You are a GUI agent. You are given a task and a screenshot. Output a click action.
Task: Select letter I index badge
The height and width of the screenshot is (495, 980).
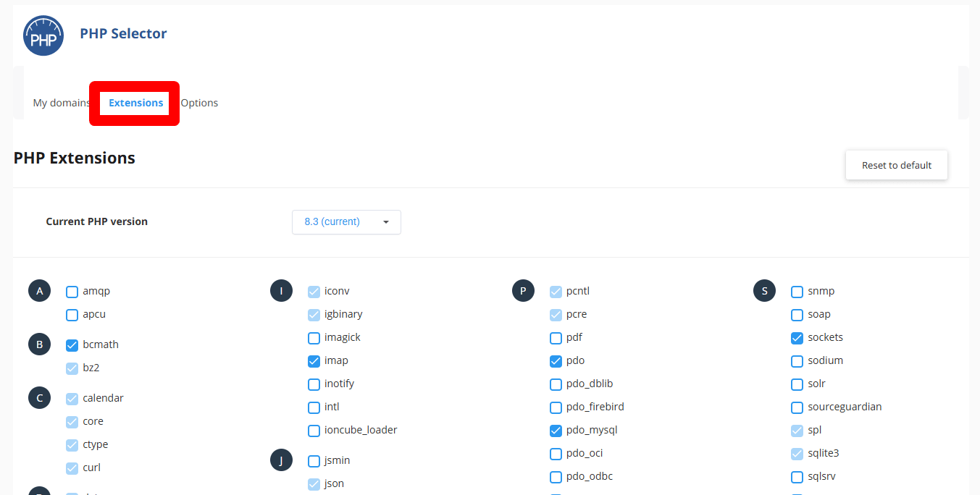click(x=281, y=291)
